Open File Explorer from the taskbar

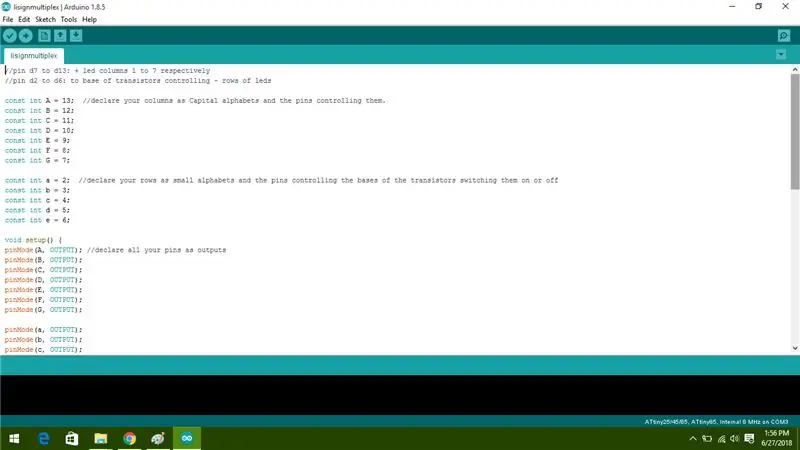coord(101,439)
